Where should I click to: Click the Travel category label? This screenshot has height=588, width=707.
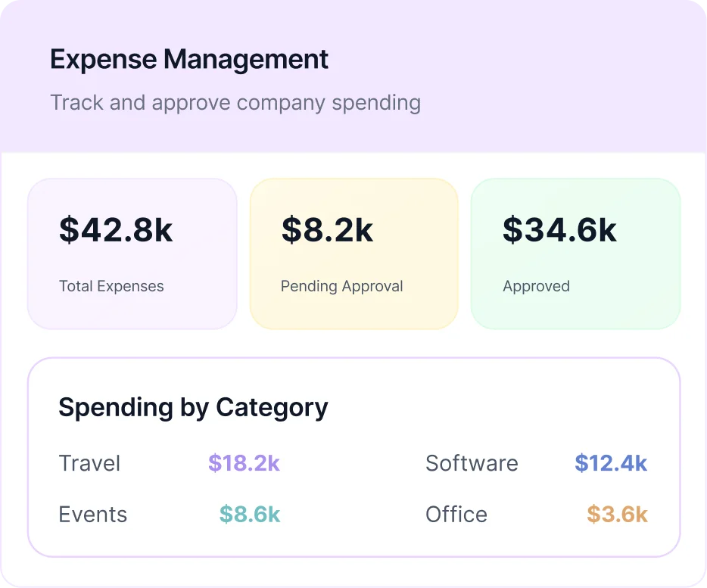(x=89, y=463)
